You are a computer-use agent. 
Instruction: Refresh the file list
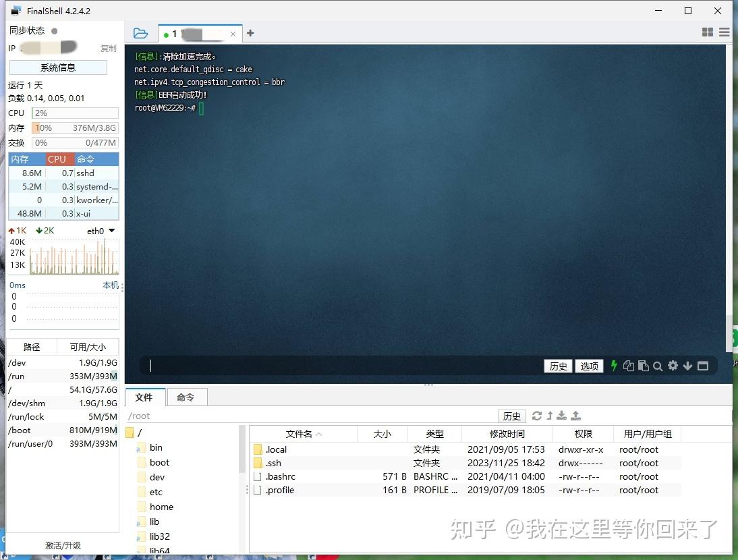tap(536, 416)
